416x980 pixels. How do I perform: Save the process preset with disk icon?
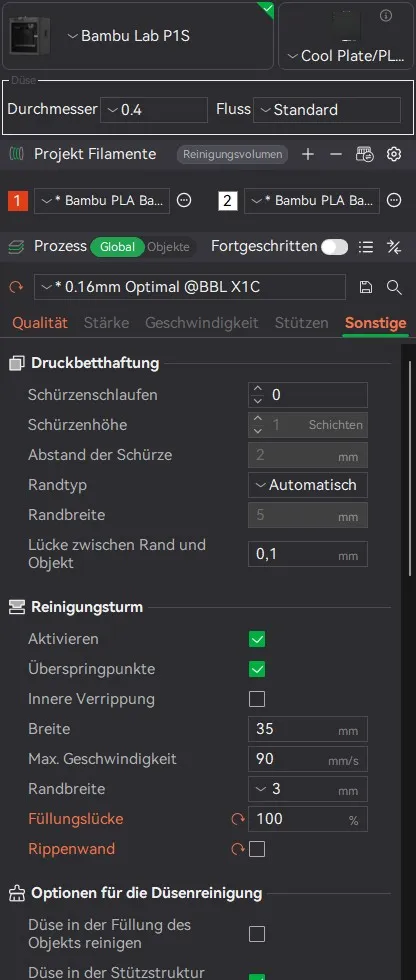366,287
